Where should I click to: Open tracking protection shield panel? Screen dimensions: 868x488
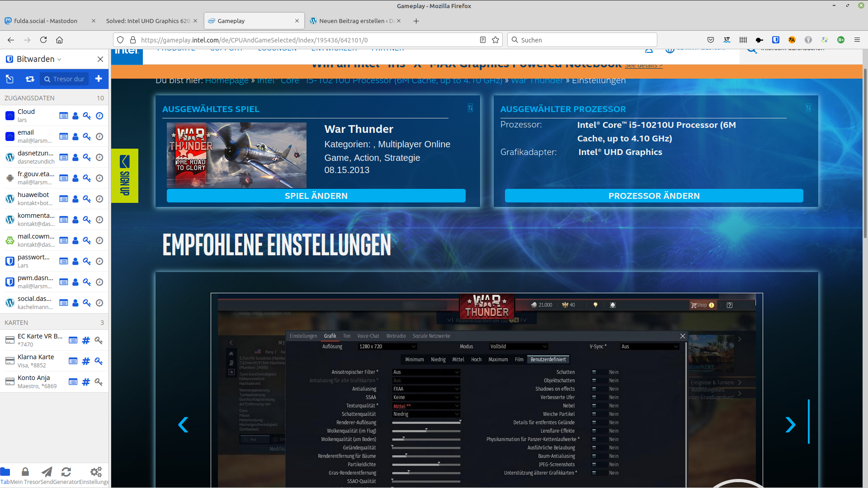click(x=120, y=40)
